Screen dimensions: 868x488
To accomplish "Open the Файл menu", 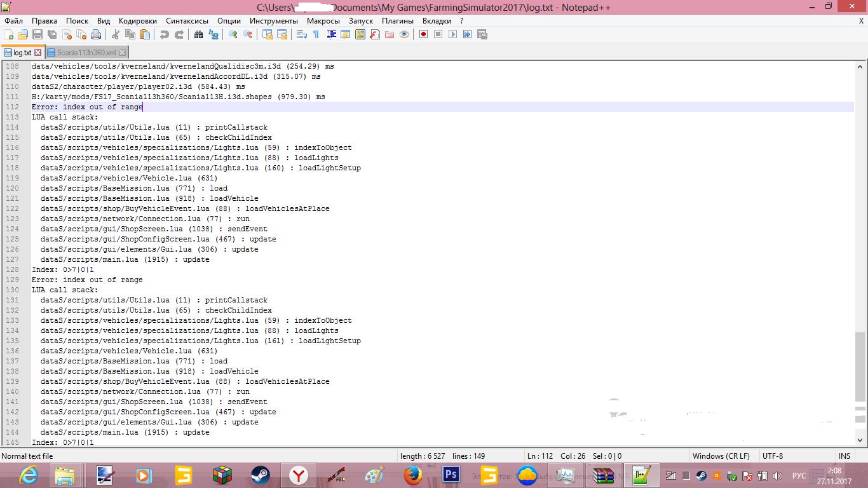I will tap(13, 20).
